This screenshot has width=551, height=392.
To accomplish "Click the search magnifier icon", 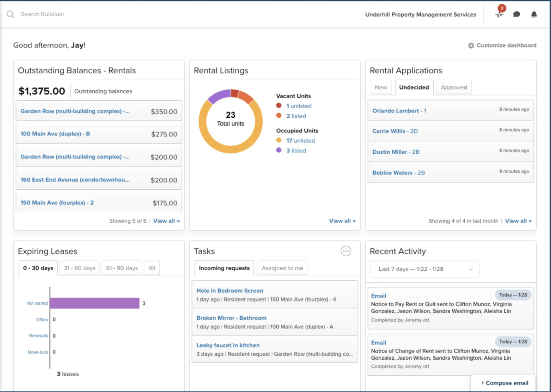I will [x=10, y=14].
